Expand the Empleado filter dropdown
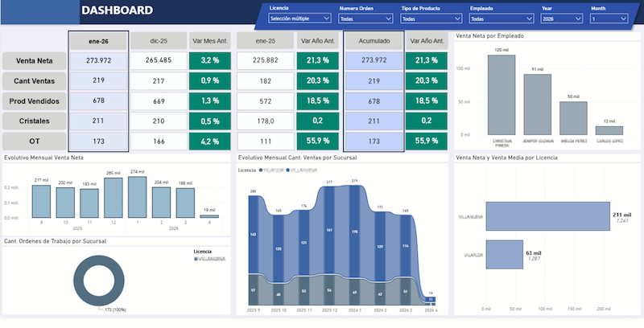 tap(501, 18)
